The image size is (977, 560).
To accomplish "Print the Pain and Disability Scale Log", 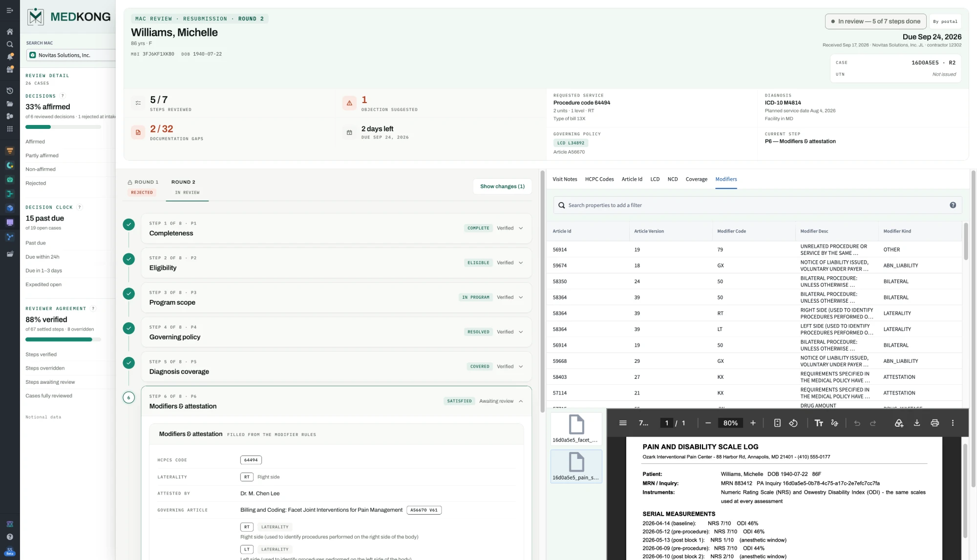I will [935, 423].
